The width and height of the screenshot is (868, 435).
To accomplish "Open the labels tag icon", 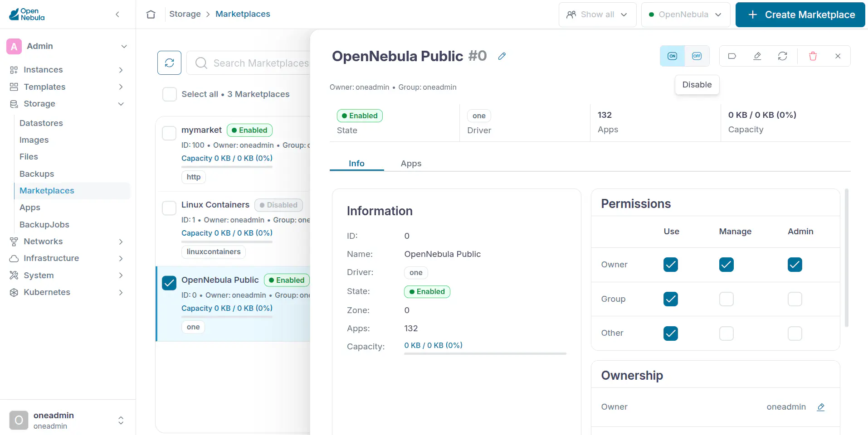I will coord(732,56).
